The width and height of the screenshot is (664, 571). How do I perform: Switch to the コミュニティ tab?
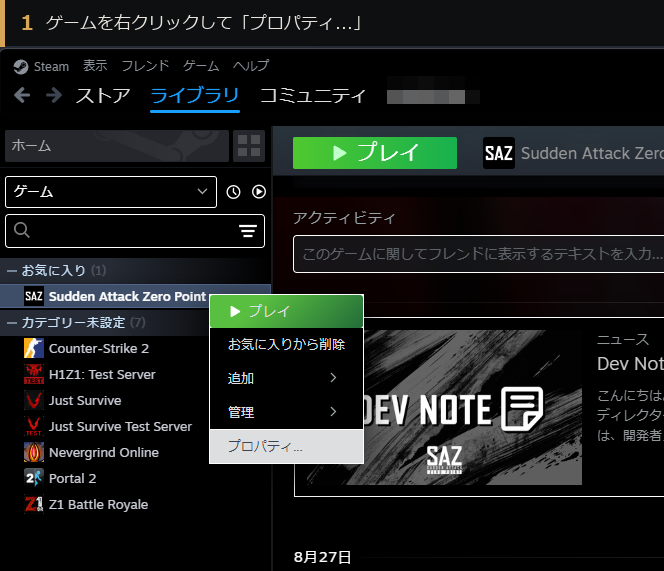(x=313, y=95)
